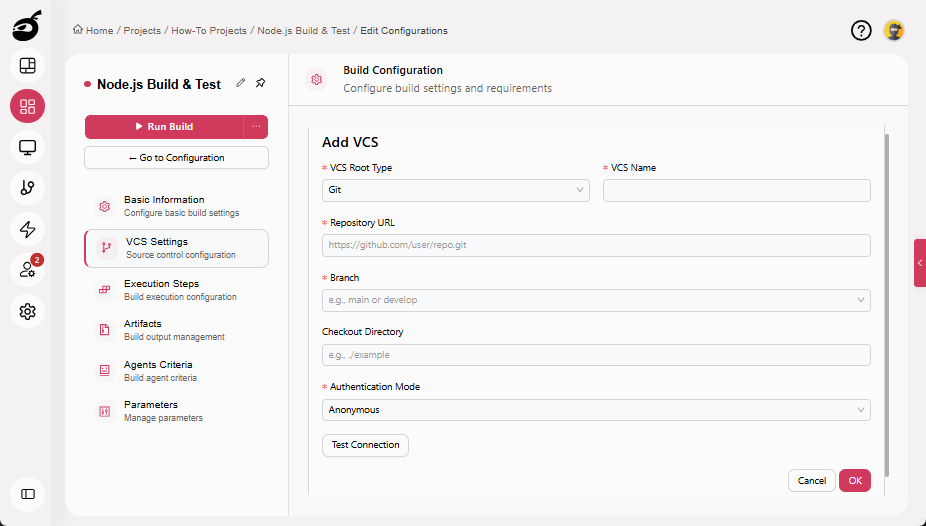This screenshot has height=526, width=926.
Task: Open the settings gear sidebar icon
Action: [27, 311]
